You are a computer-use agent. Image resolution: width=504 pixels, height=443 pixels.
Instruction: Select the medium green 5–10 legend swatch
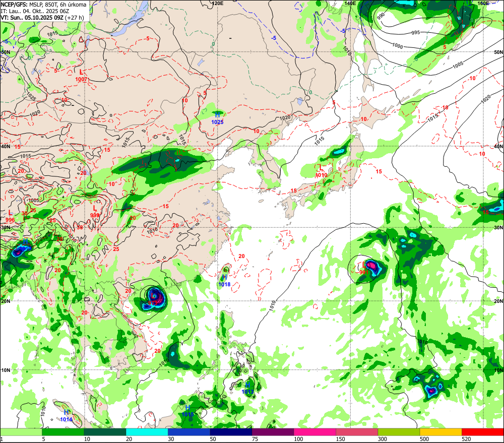point(63,432)
